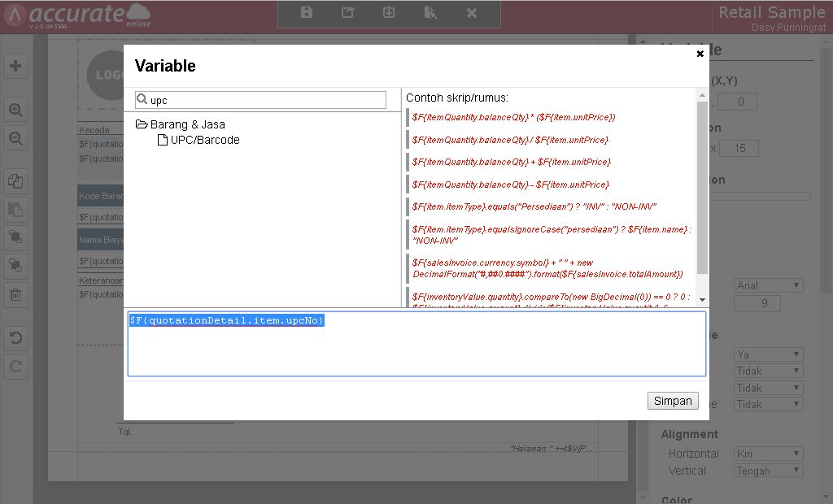The height and width of the screenshot is (504, 833).
Task: Click the download icon in top toolbar
Action: coord(389,13)
